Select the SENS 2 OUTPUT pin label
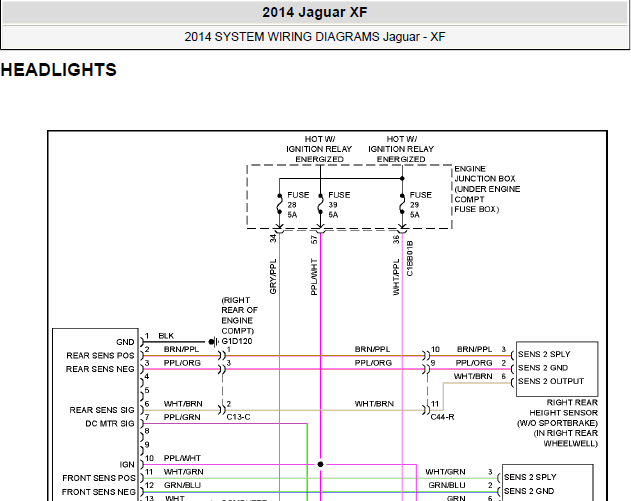The height and width of the screenshot is (501, 631). (x=551, y=381)
